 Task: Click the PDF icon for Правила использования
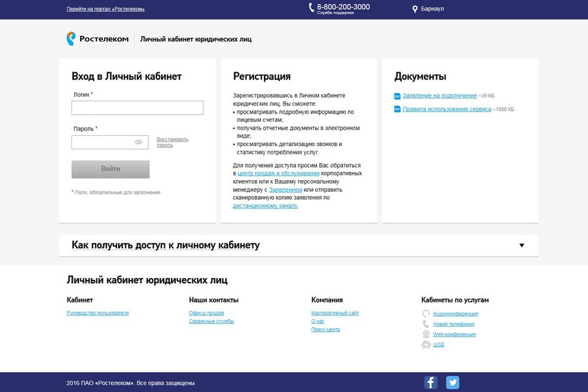(x=397, y=109)
